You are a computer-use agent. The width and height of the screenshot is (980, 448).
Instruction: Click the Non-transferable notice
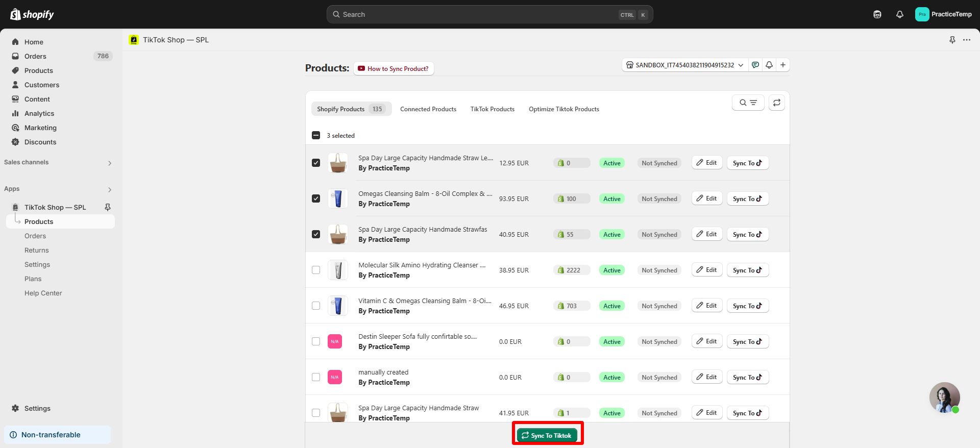(x=57, y=435)
